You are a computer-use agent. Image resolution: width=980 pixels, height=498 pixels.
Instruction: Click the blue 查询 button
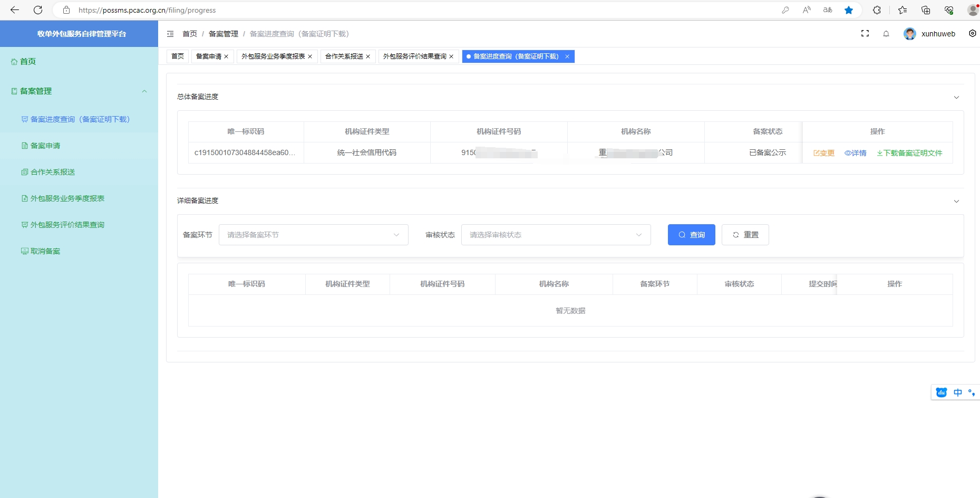[691, 235]
